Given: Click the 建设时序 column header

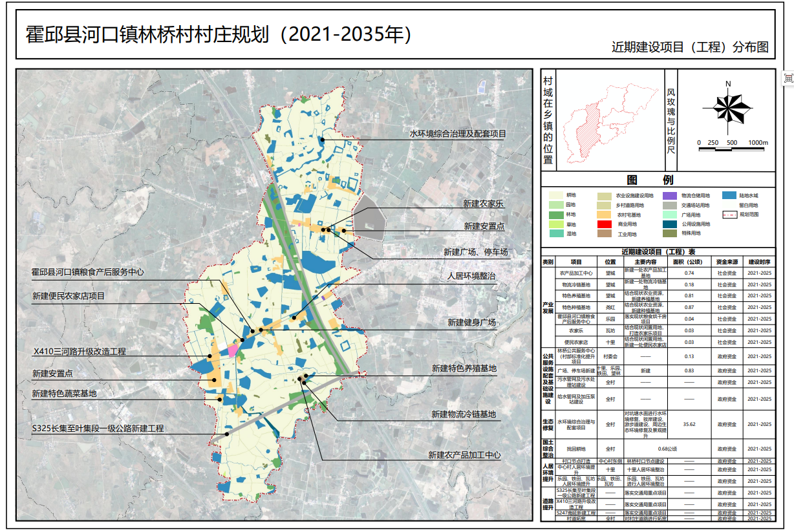Looking at the screenshot, I should tap(759, 262).
